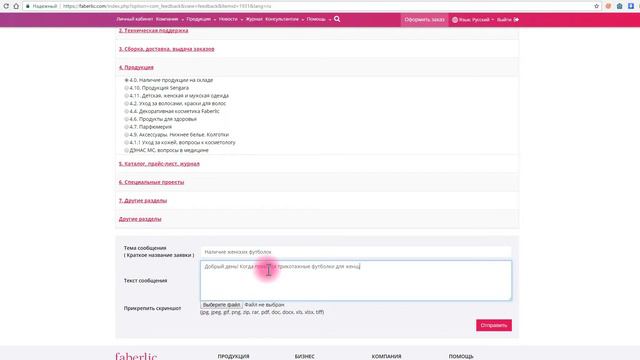Click footer heading БИЗНЕС
This screenshot has width=640, height=360.
304,356
